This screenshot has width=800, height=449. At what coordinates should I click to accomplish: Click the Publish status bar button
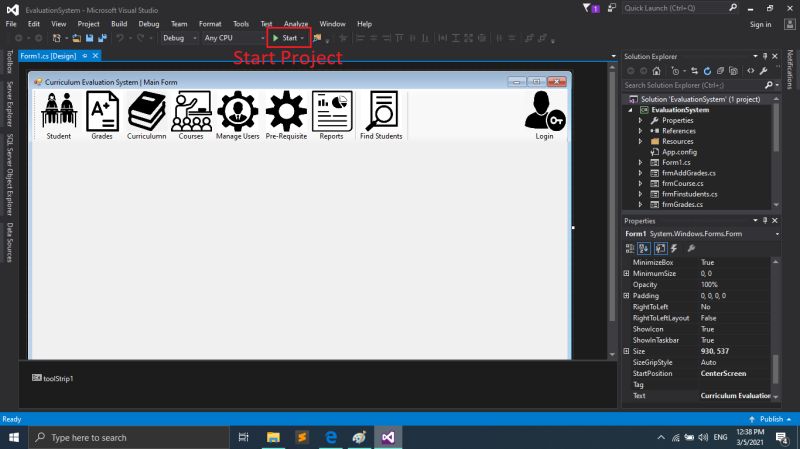tap(771, 419)
